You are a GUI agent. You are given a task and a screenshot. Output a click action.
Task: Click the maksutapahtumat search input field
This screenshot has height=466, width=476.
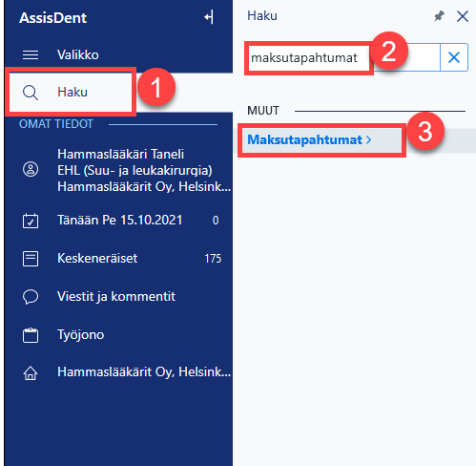pyautogui.click(x=343, y=57)
